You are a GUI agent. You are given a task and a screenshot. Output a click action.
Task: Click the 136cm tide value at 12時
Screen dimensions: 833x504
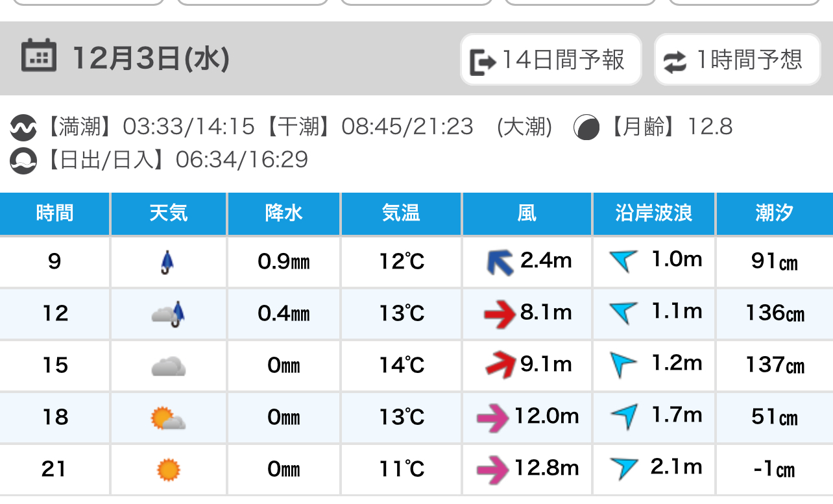click(775, 313)
